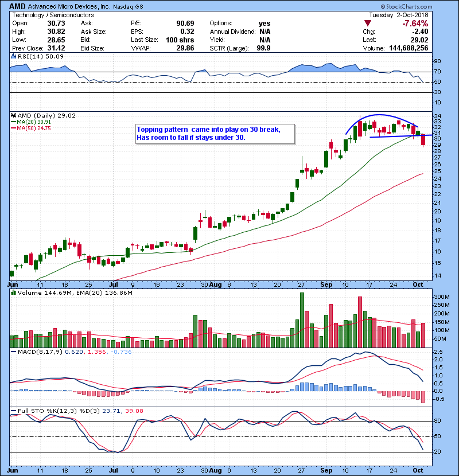Click the 90 level on RSI axis

[437, 61]
